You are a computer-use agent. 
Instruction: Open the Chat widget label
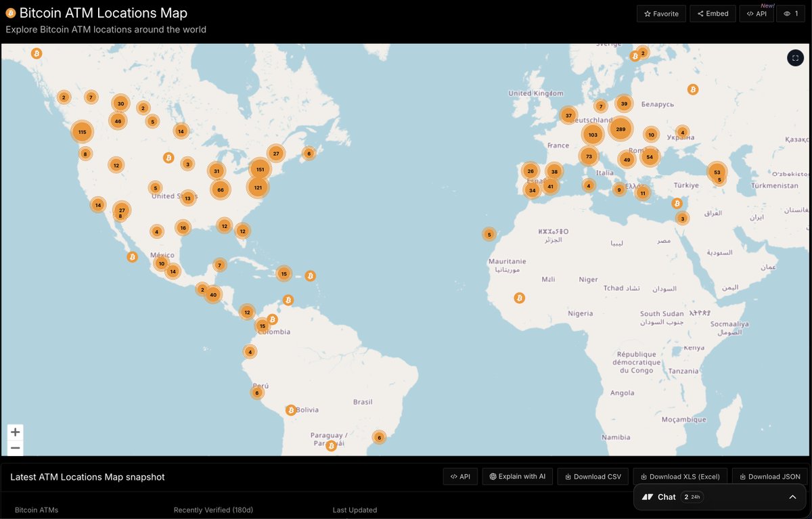click(x=667, y=497)
